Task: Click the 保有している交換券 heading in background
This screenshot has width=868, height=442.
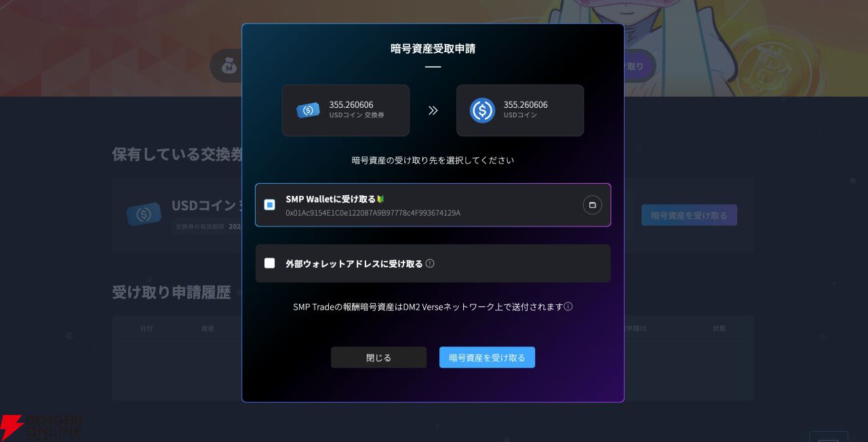Action: point(177,154)
